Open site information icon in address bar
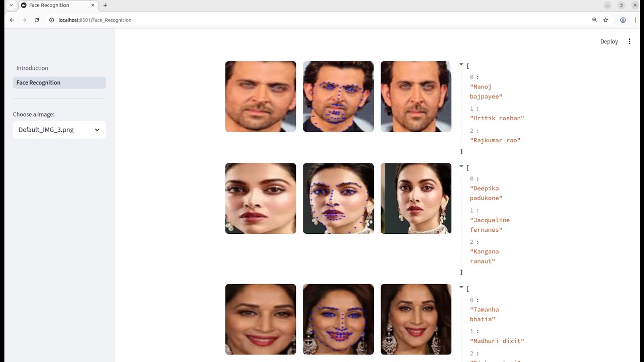 coord(51,20)
